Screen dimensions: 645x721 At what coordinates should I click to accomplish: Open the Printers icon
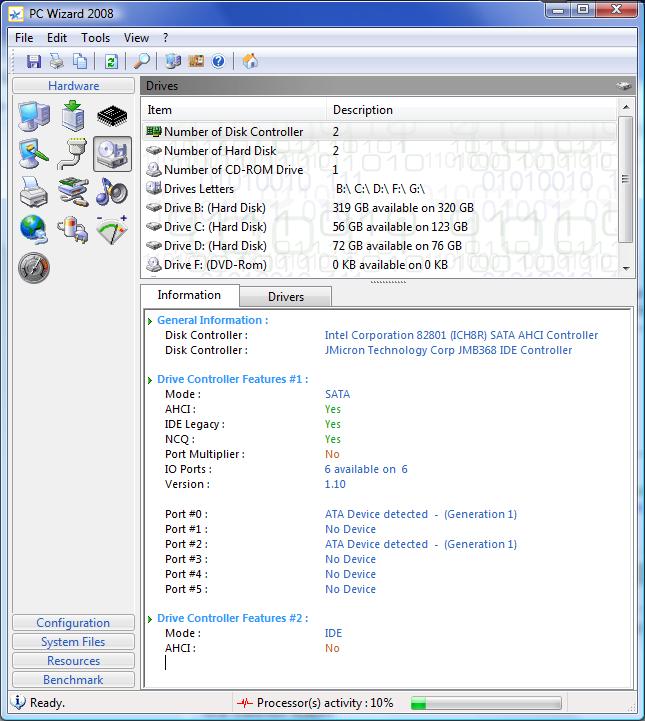pos(34,191)
